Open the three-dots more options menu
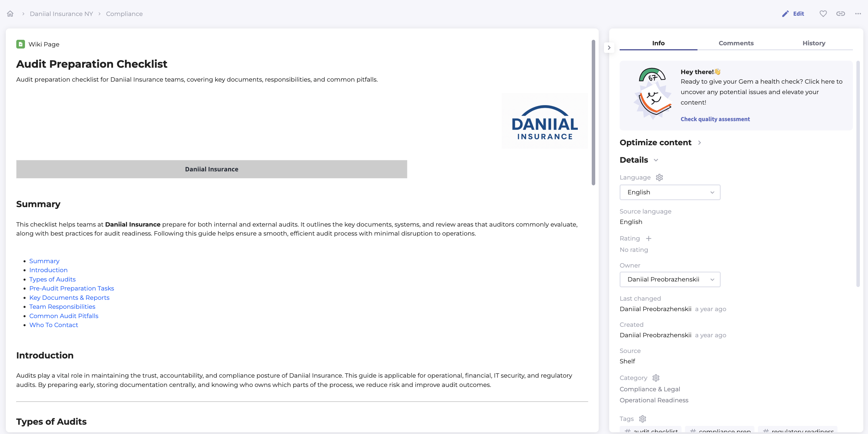Screen dimensions: 868x434 (x=858, y=14)
